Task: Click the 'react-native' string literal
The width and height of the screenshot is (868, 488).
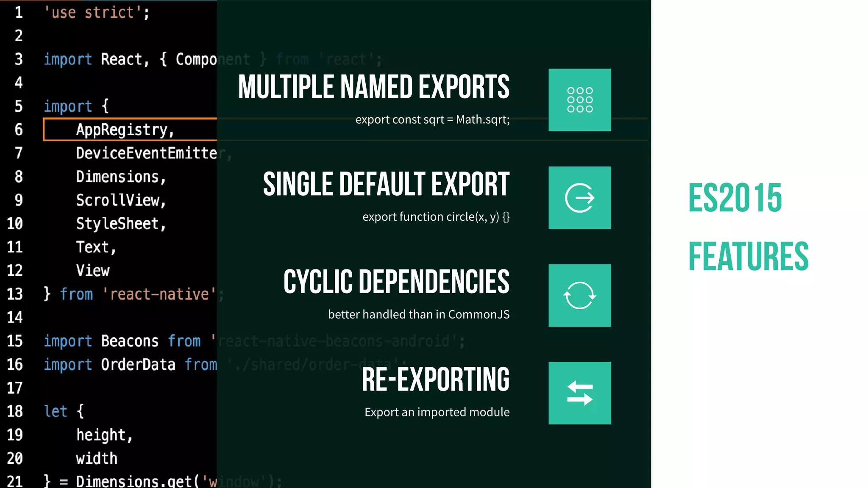Action: tap(159, 294)
